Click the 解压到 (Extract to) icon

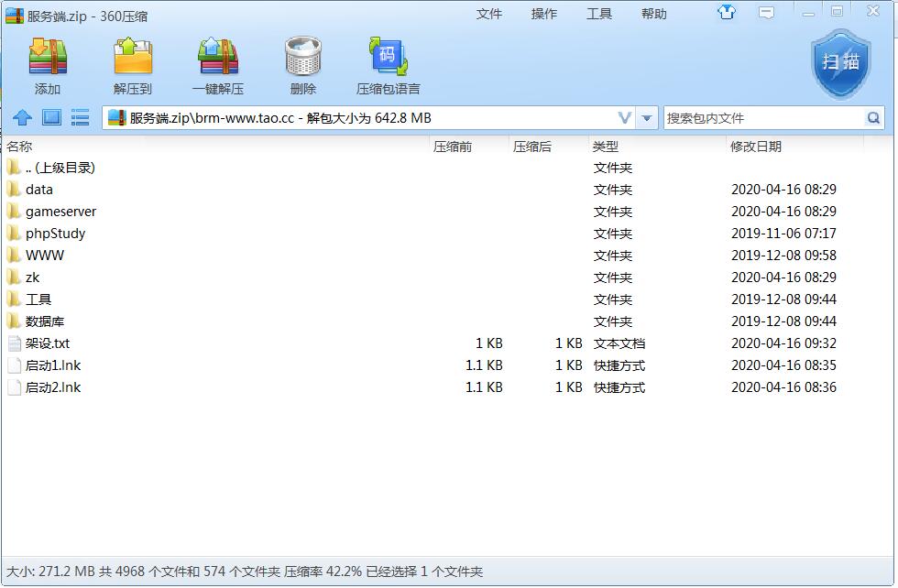(x=133, y=58)
